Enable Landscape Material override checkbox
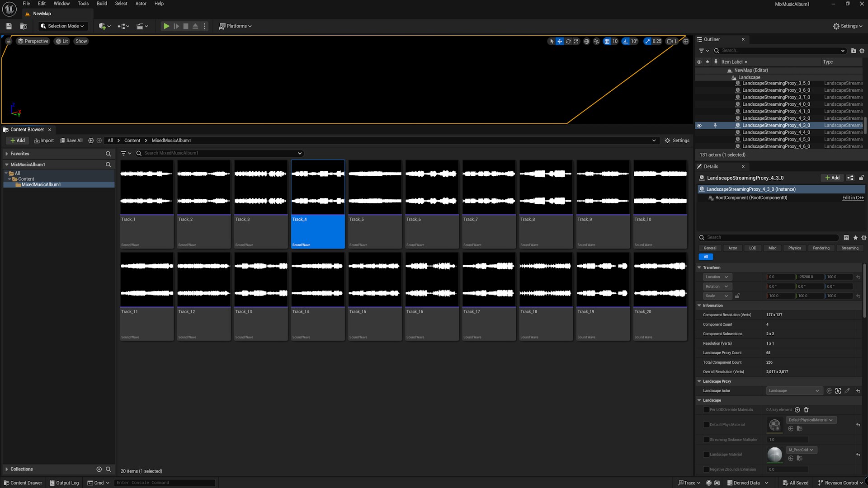This screenshot has height=488, width=868. tap(706, 455)
